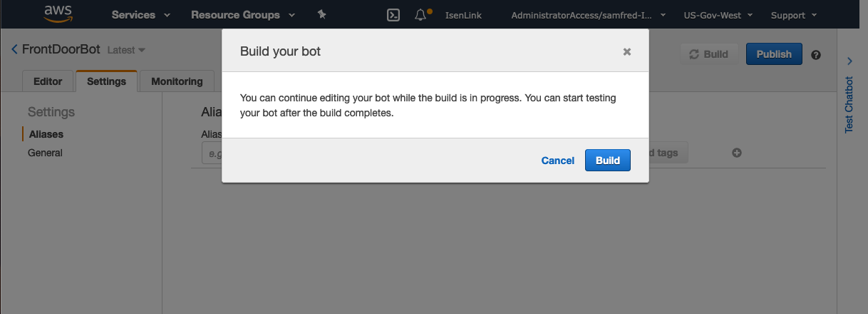The height and width of the screenshot is (314, 868).
Task: Expand the Support menu
Action: click(x=794, y=15)
